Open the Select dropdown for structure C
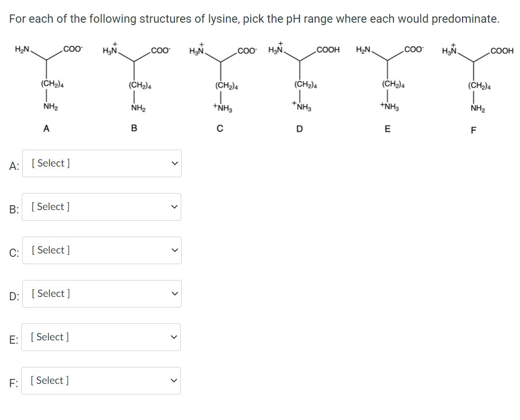This screenshot has width=520, height=420. click(101, 250)
